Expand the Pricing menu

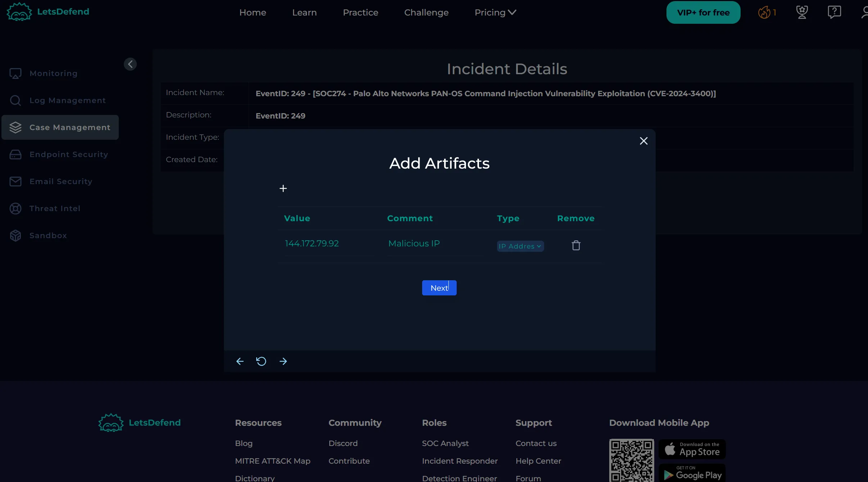495,13
